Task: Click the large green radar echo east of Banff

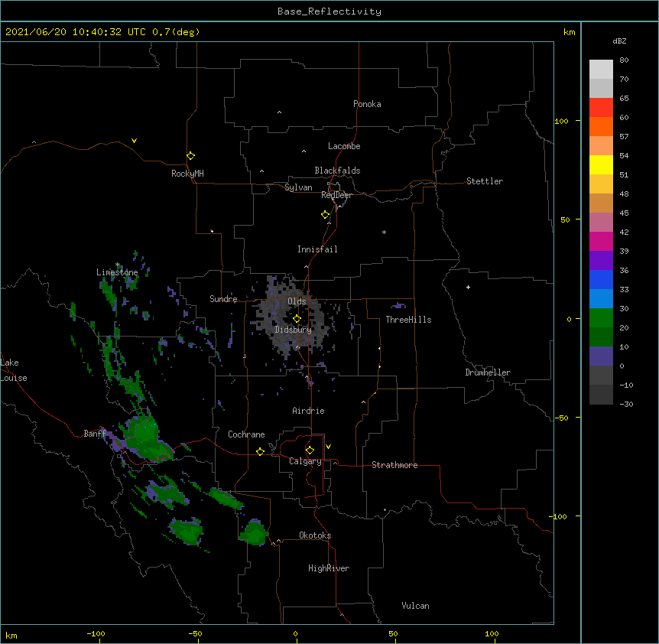Action: pos(145,437)
